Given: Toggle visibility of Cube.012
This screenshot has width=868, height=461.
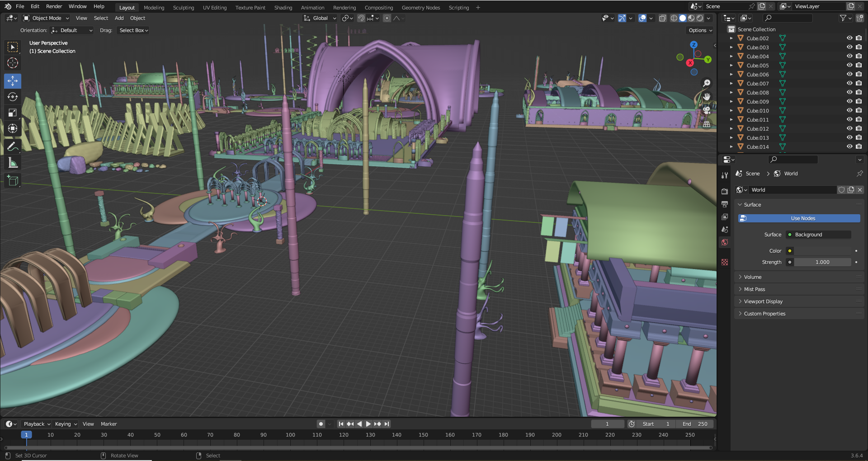Looking at the screenshot, I should pos(849,128).
